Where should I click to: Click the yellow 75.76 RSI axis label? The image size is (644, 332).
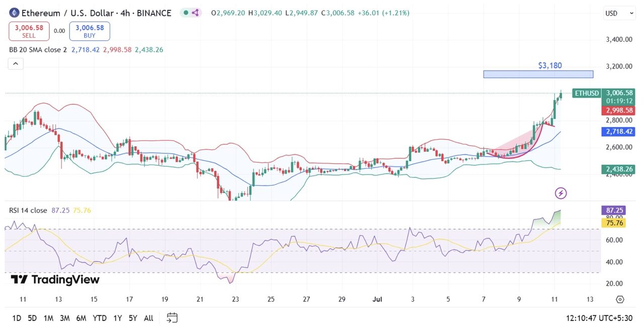tap(614, 223)
